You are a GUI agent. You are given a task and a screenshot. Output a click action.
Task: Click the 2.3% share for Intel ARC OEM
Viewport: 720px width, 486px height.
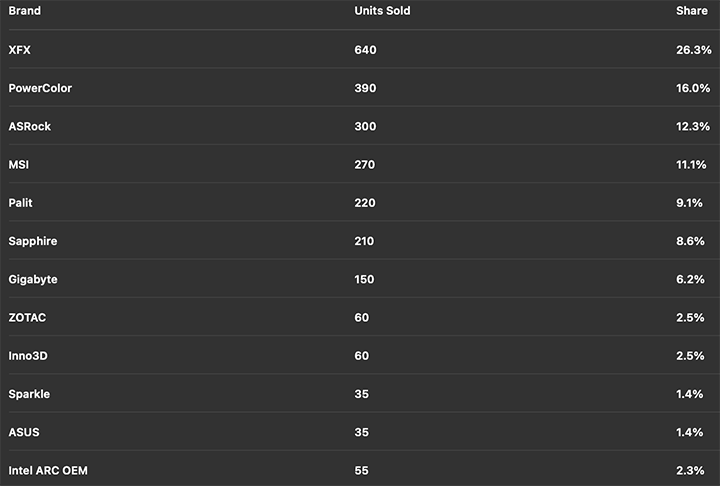click(x=695, y=470)
